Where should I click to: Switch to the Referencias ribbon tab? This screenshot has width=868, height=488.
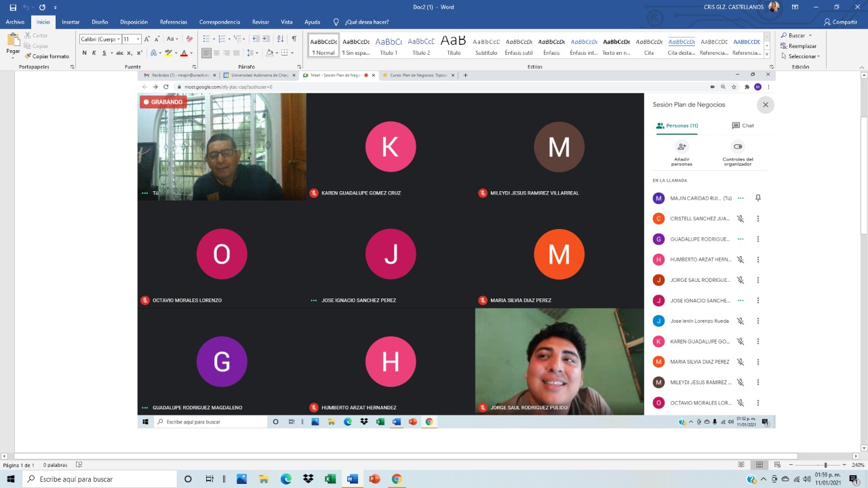click(174, 22)
